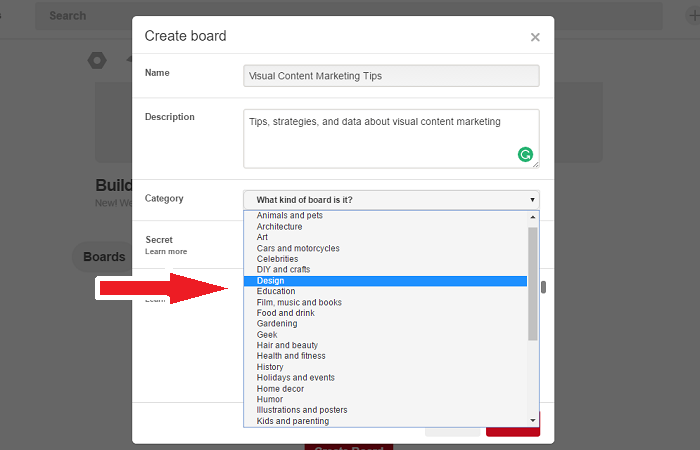
Task: Pick the Geek category option
Action: point(385,335)
